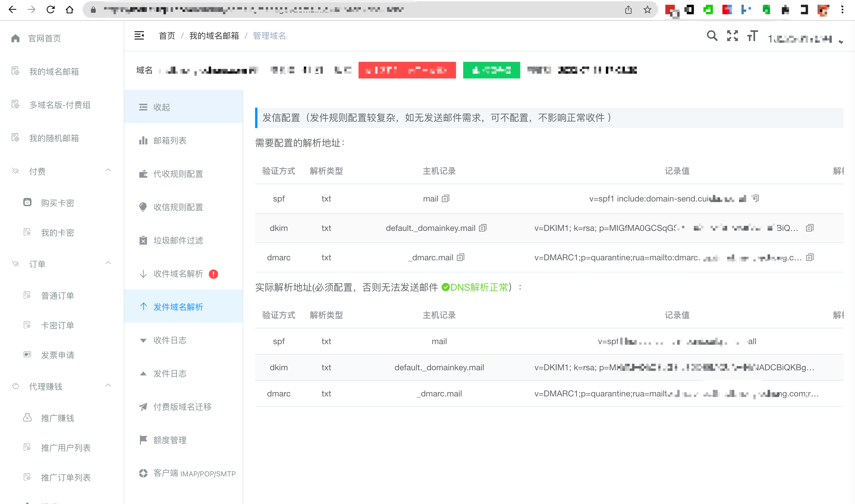Collapse the 付费 sidebar group

108,170
